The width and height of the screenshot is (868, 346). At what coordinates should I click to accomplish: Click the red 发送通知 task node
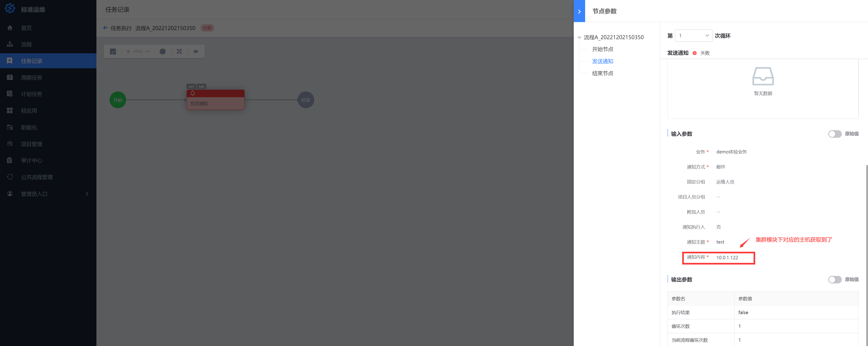[x=216, y=100]
